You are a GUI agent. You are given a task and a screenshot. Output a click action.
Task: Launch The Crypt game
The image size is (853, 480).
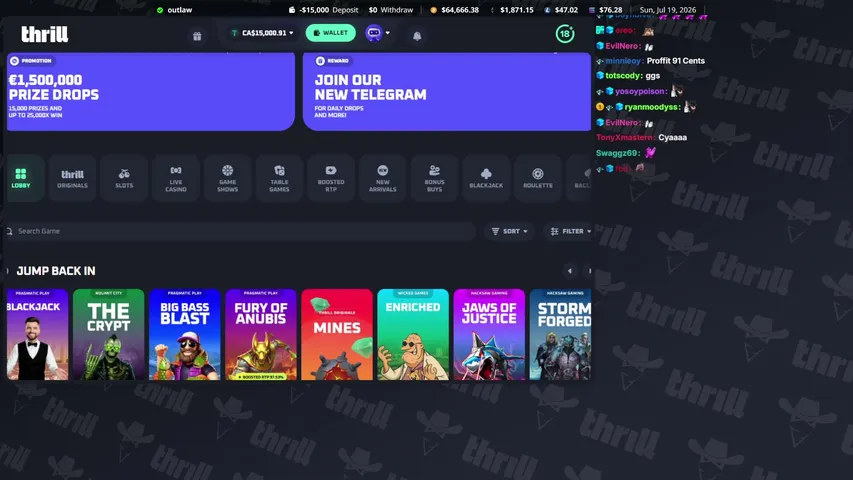click(x=108, y=334)
